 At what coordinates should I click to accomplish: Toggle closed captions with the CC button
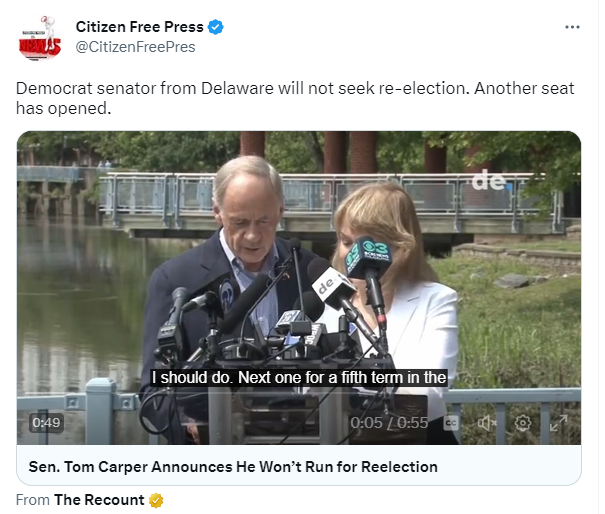[x=451, y=423]
